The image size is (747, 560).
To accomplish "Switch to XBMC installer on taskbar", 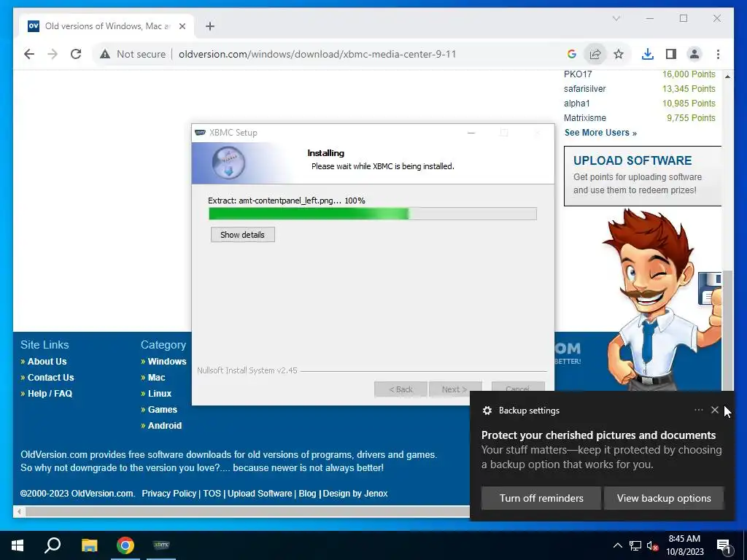I will pyautogui.click(x=161, y=545).
